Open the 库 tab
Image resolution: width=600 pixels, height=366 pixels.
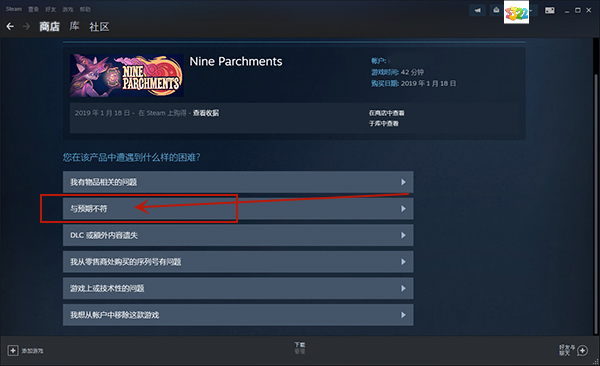click(74, 26)
